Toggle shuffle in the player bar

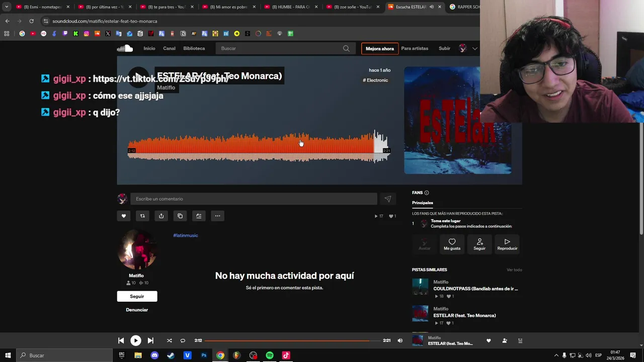point(169,340)
